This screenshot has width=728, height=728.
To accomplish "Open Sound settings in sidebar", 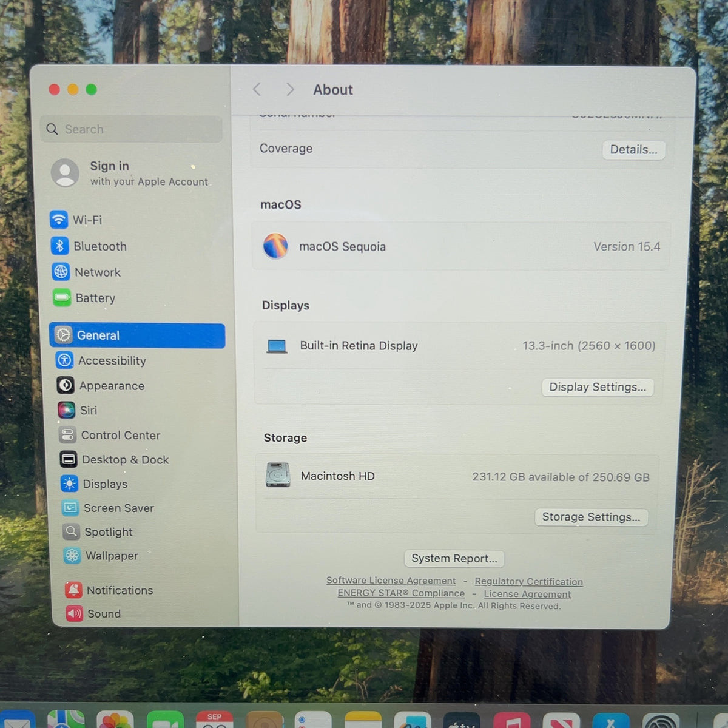I will point(93,613).
